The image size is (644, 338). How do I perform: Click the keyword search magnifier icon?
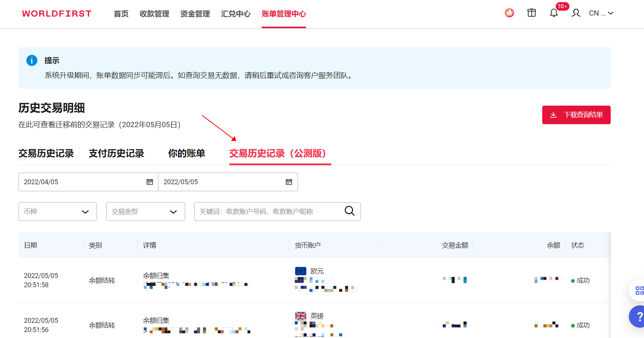tap(349, 211)
